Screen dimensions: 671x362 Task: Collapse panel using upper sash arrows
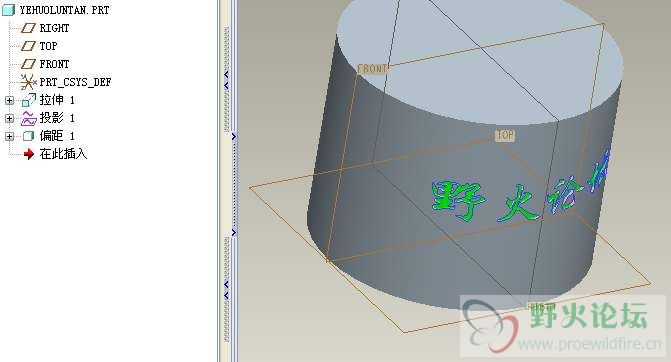tap(226, 80)
